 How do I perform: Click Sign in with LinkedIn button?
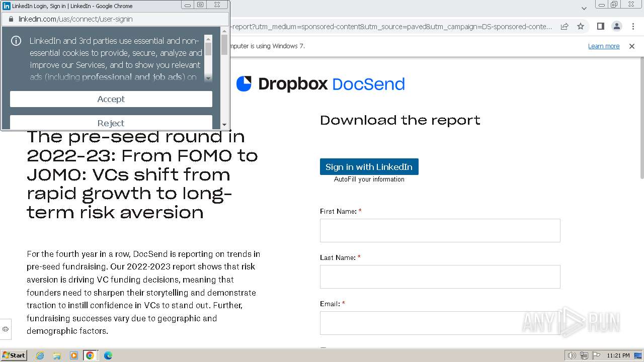369,167
